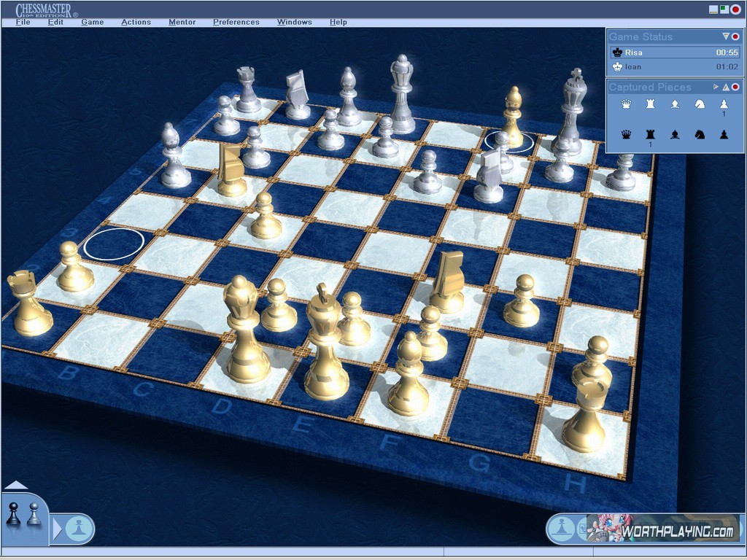Click the up arrow above the pawn panel

[15, 485]
